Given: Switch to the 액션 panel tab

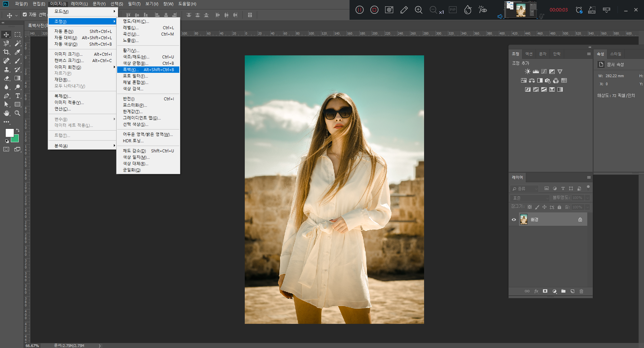Looking at the screenshot, I should tap(529, 54).
